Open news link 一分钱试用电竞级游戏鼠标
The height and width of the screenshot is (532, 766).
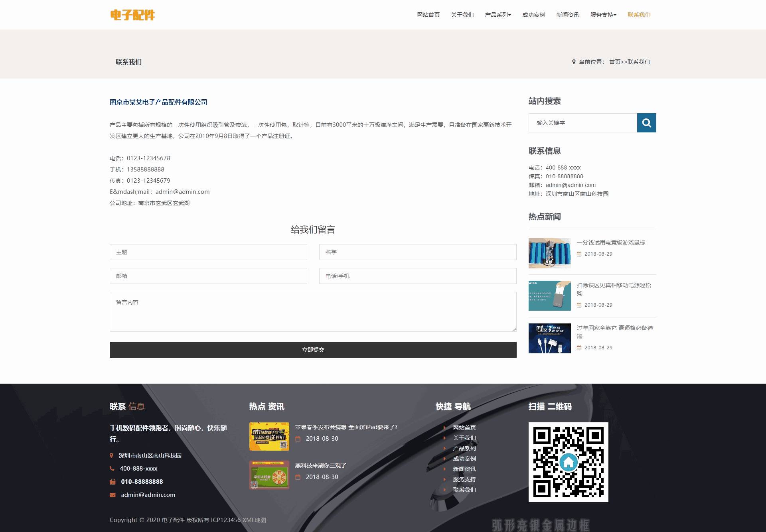610,242
